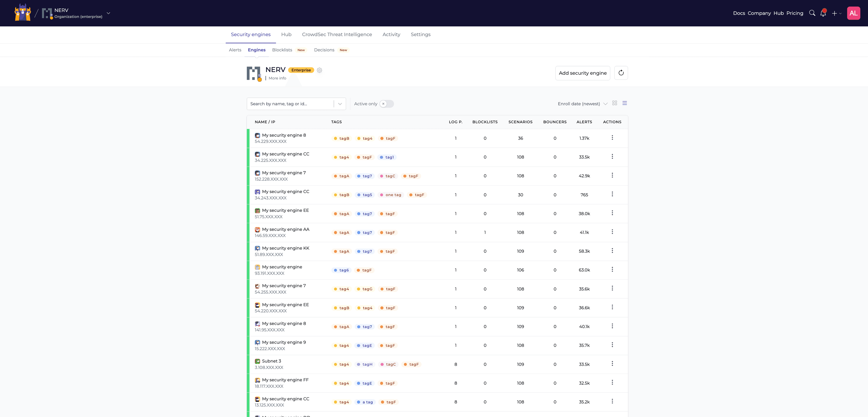Click the tag1 chip on 34.225 engine
The height and width of the screenshot is (417, 868).
click(387, 157)
